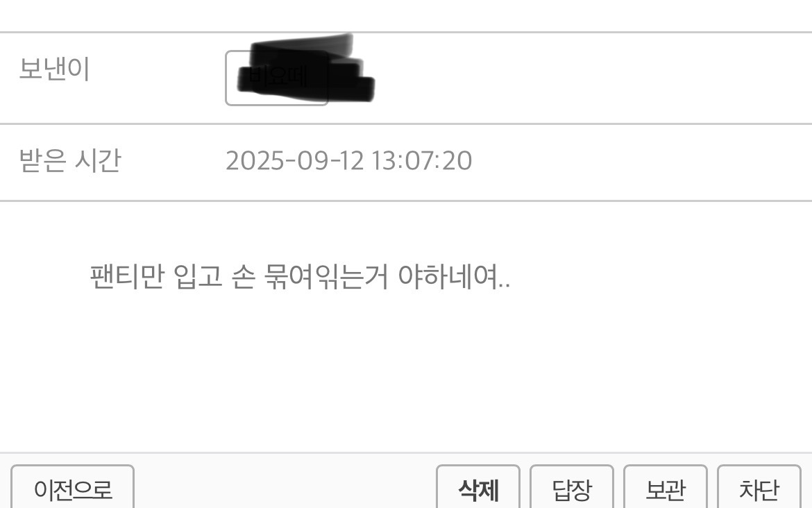This screenshot has height=508, width=812.
Task: Open the outlined sender nickname box
Action: (x=277, y=78)
